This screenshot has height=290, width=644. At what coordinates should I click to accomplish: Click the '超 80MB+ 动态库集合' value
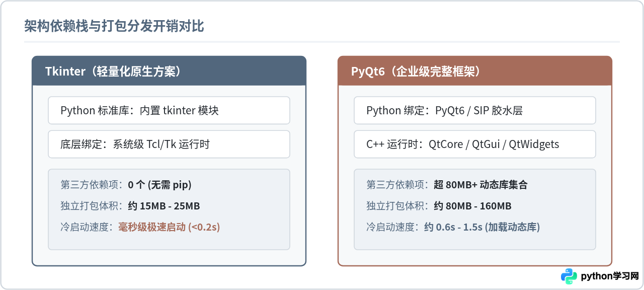point(480,185)
